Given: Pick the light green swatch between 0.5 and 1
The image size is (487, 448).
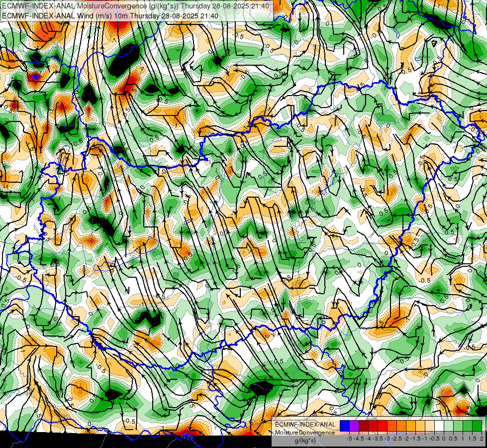Looking at the screenshot, I should 458,426.
